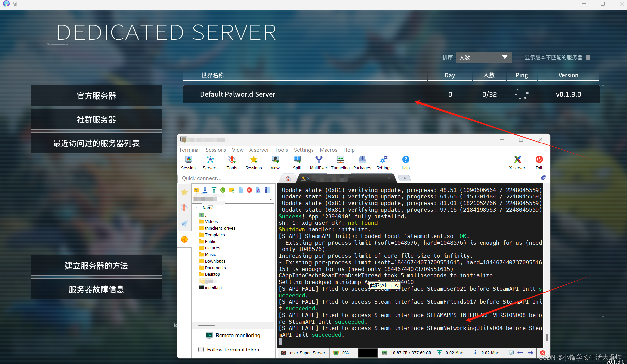Open the Tools menu
627x364 pixels.
coord(281,150)
